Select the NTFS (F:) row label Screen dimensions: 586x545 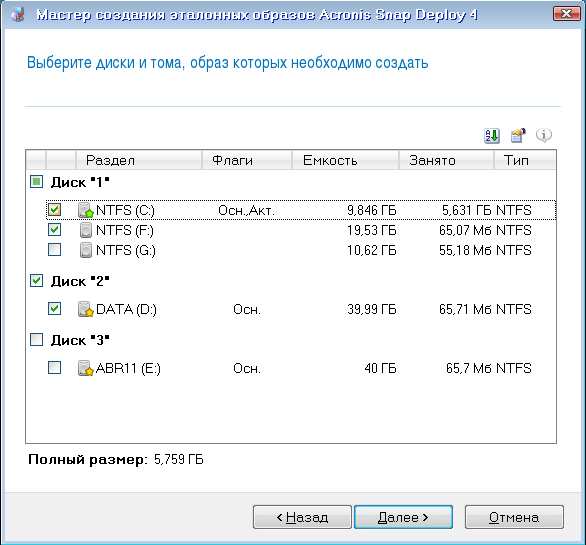tap(125, 231)
